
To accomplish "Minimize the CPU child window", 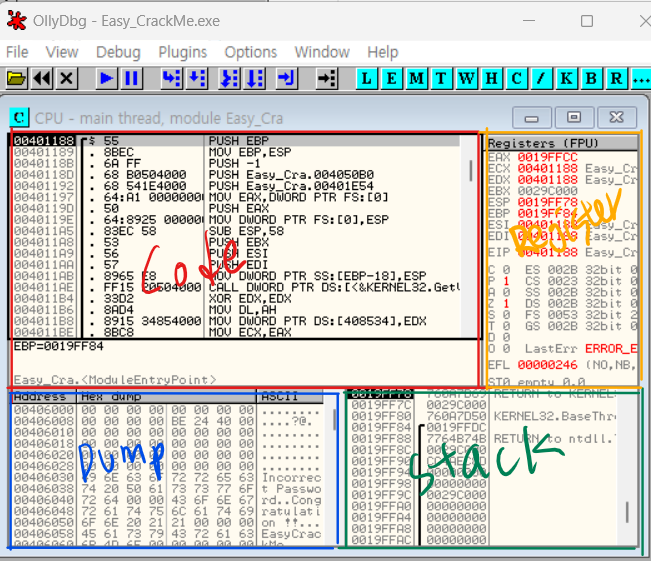I will (x=532, y=118).
